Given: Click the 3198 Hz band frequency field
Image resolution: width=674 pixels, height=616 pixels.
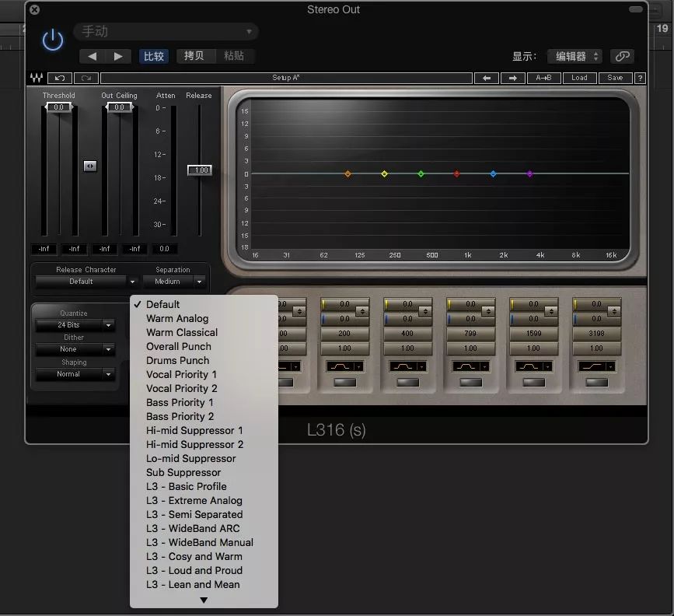Looking at the screenshot, I should (x=596, y=334).
